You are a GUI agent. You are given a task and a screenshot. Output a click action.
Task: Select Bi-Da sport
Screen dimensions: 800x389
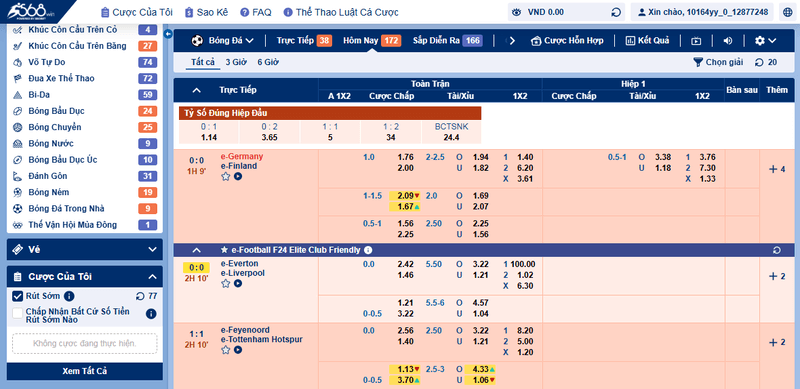click(x=85, y=95)
